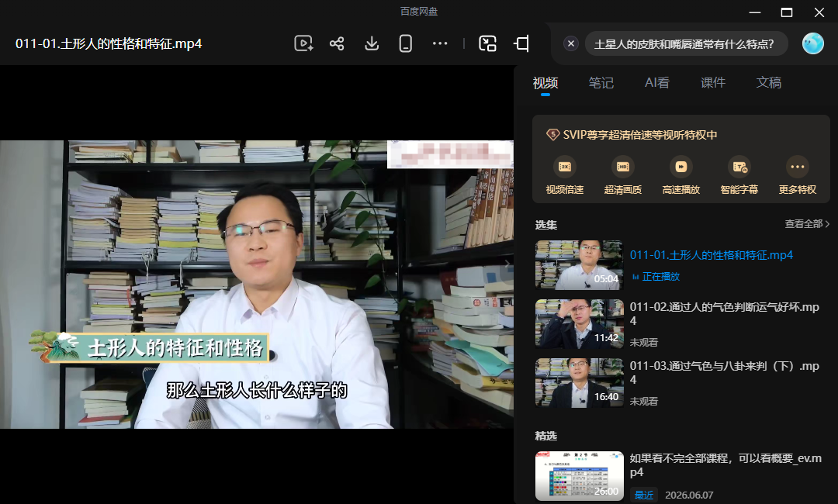
Task: Open thumbnail of 011-01.土形人的性格和特征.mp4
Action: [580, 265]
